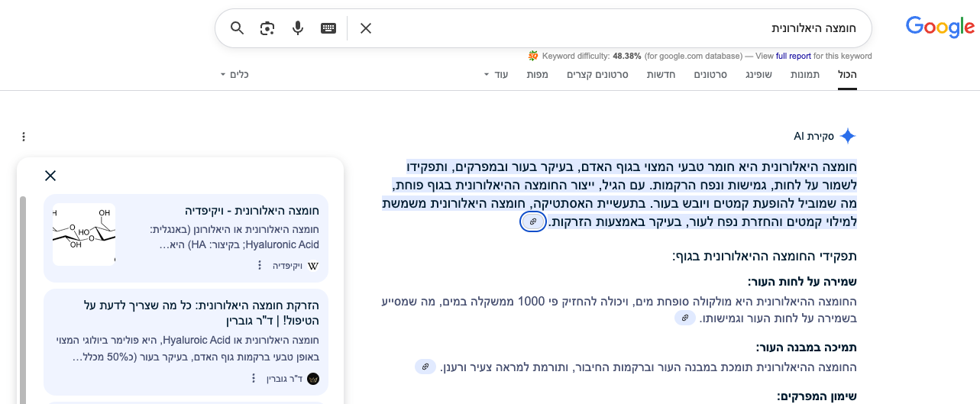Open hyaluronic acid molecule thumbnail image

[x=84, y=234]
